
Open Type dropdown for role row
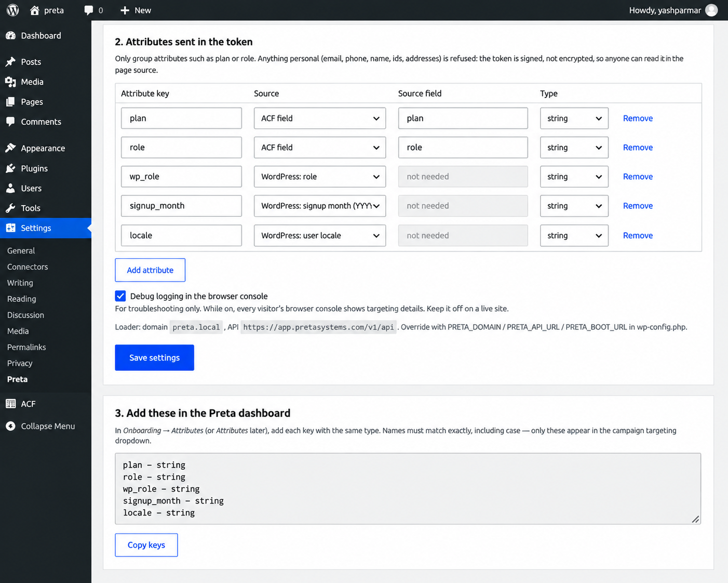(x=574, y=148)
